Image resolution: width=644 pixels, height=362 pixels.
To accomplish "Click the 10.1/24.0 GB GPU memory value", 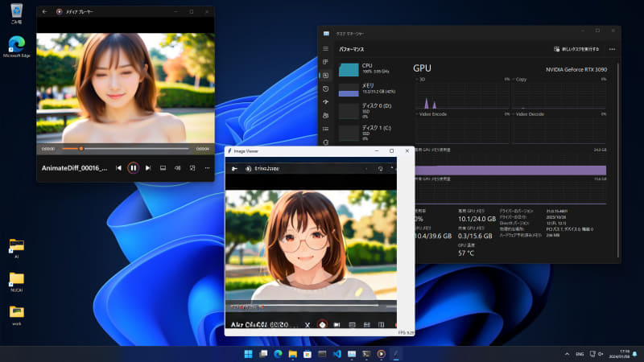I will click(x=477, y=219).
